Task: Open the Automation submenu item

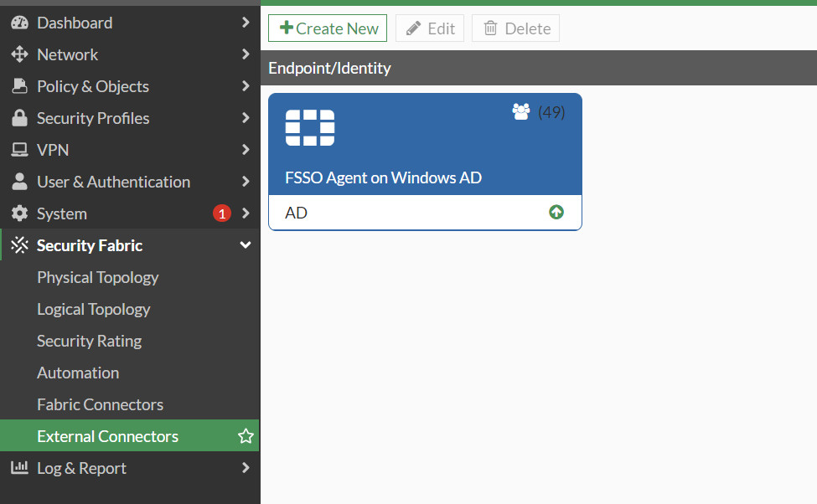Action: pos(78,373)
